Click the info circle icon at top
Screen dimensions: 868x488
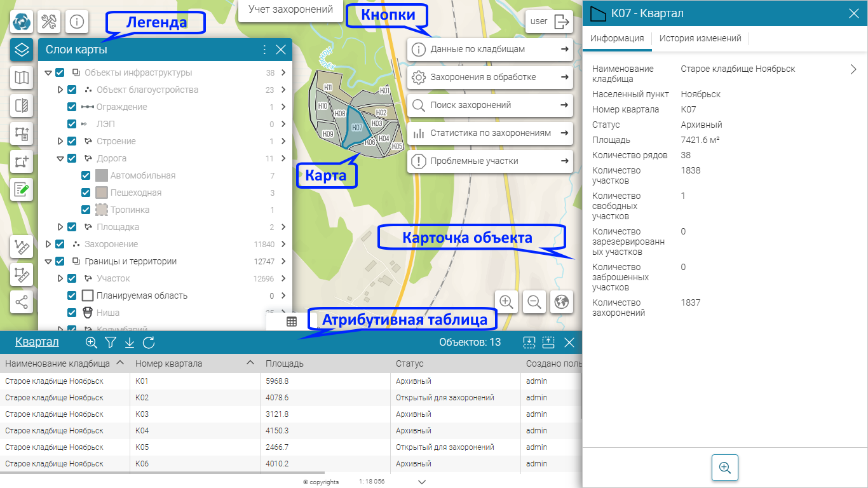(77, 22)
